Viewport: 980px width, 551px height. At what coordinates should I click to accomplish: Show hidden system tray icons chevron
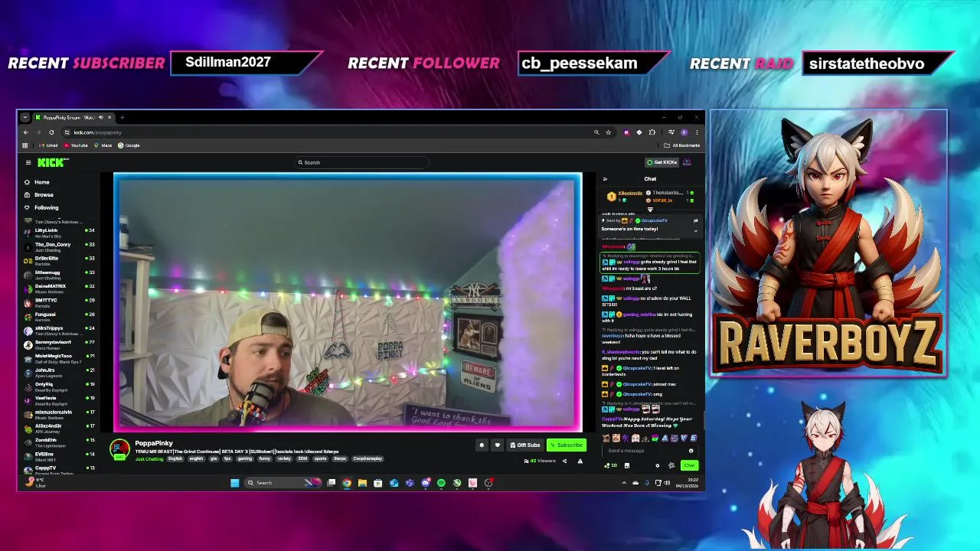pos(623,483)
